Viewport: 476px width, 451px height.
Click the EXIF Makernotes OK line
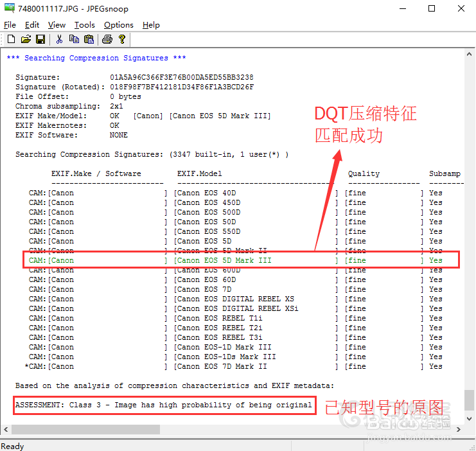pyautogui.click(x=67, y=125)
